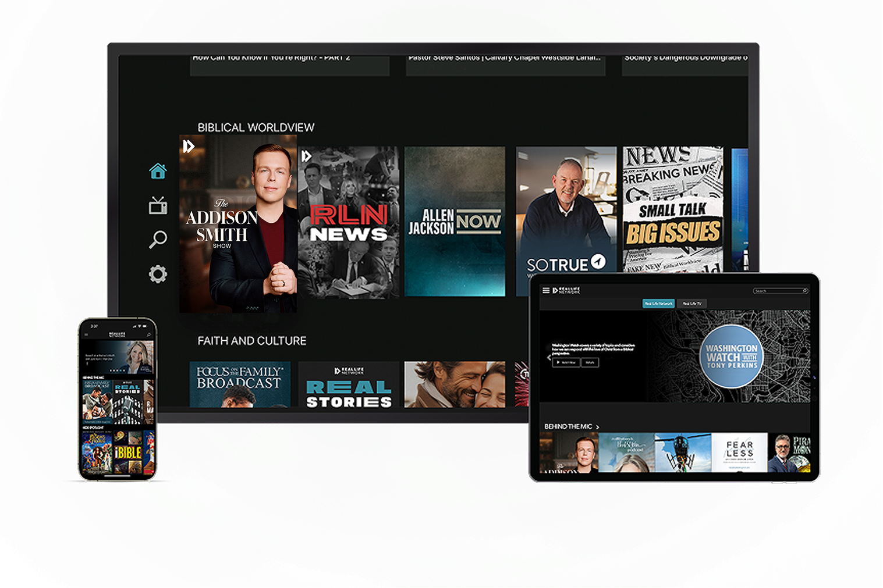883x588 pixels.
Task: Tap the brotherly-hug movie poster on phone
Action: [x=97, y=401]
